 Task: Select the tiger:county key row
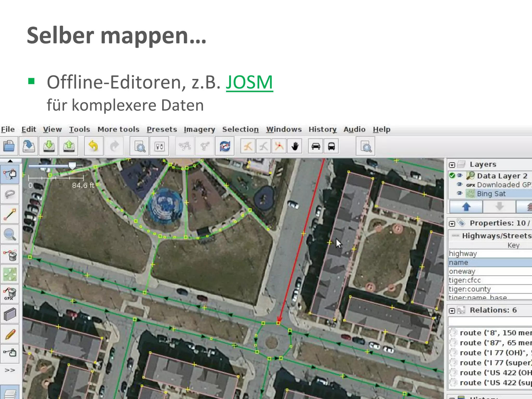490,289
